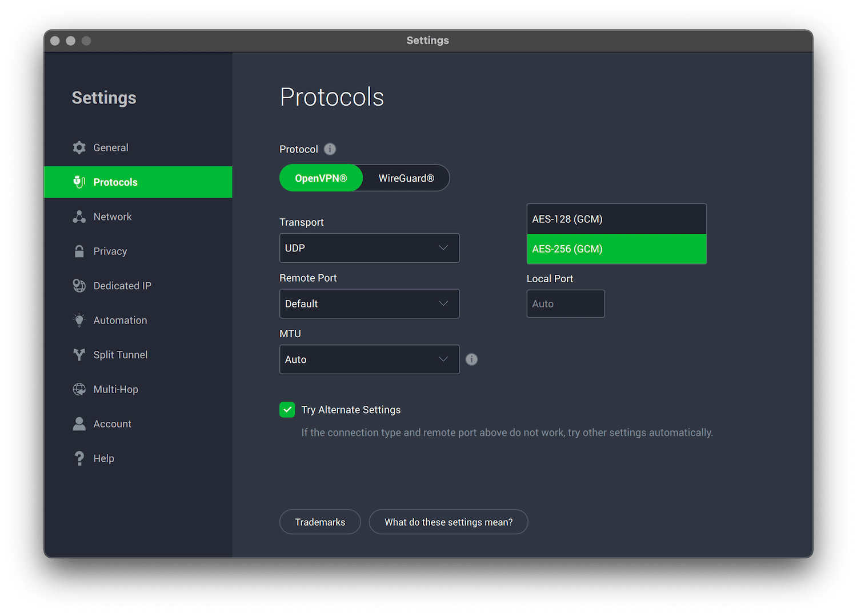Click the Dedicated IP globe icon

pyautogui.click(x=79, y=286)
